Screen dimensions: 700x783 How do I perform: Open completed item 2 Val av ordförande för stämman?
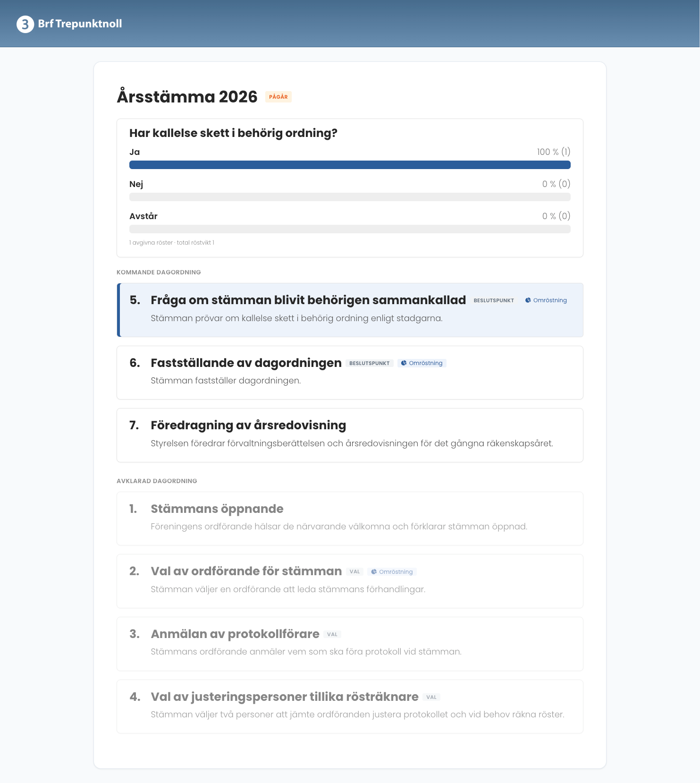(350, 581)
